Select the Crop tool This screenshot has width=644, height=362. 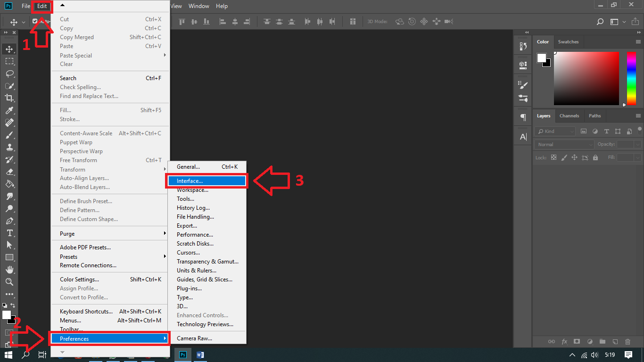9,98
